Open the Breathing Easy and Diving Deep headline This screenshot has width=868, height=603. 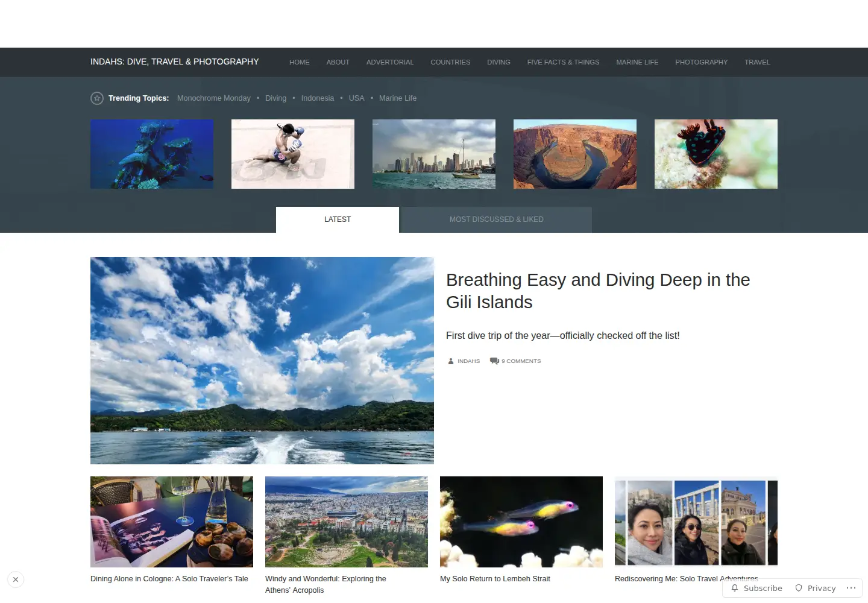coord(598,291)
